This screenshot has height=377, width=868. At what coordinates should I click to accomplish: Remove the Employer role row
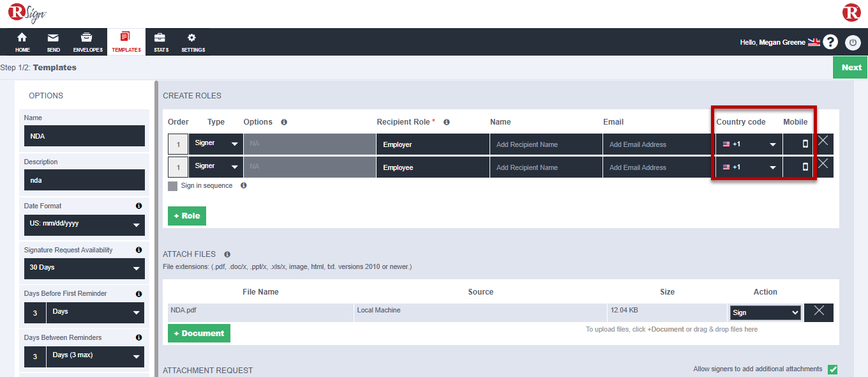[823, 141]
